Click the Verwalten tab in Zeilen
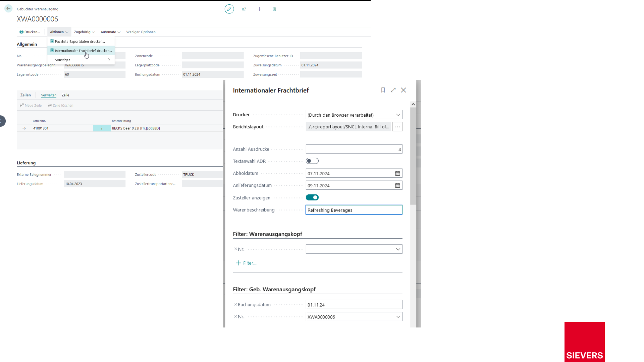This screenshot has width=644, height=362. coord(49,95)
